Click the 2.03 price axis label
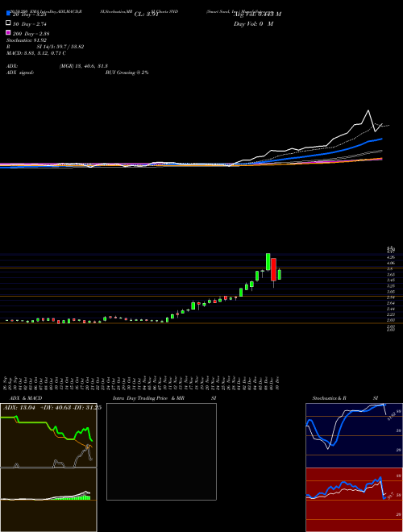This screenshot has height=532, width=403. (x=391, y=320)
